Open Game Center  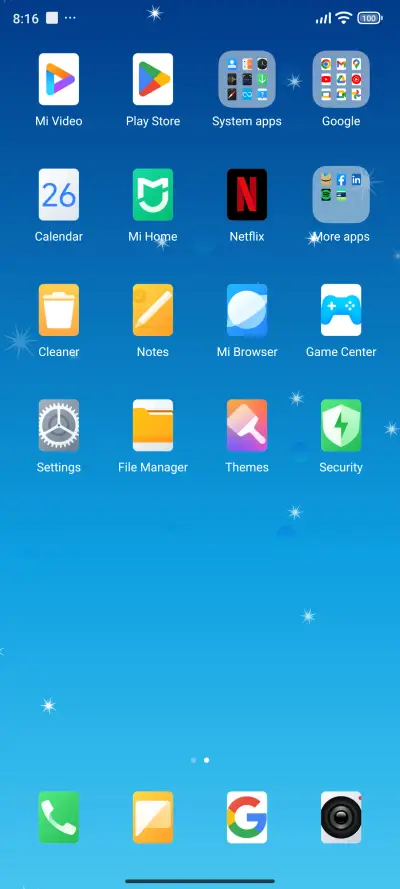(x=341, y=310)
